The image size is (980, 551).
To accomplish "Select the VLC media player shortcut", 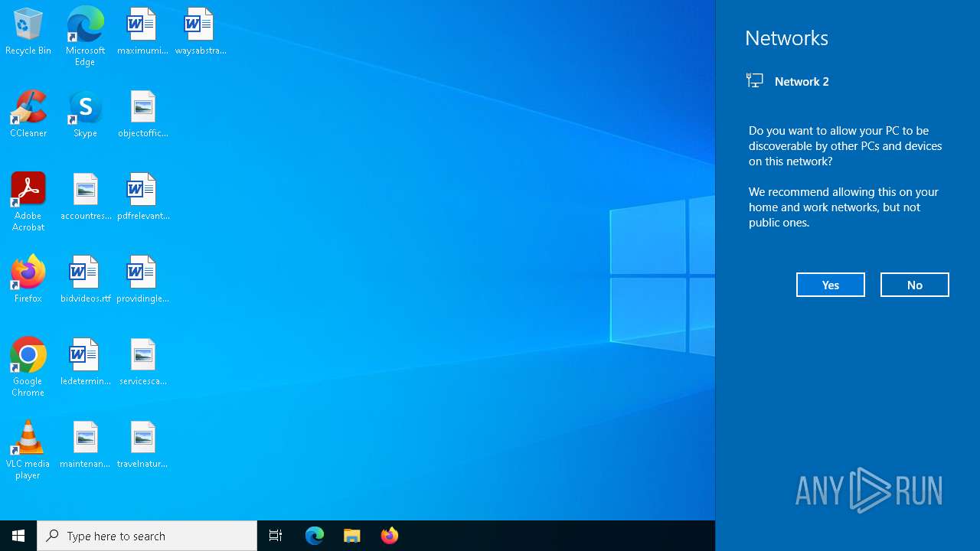I will pos(28,450).
